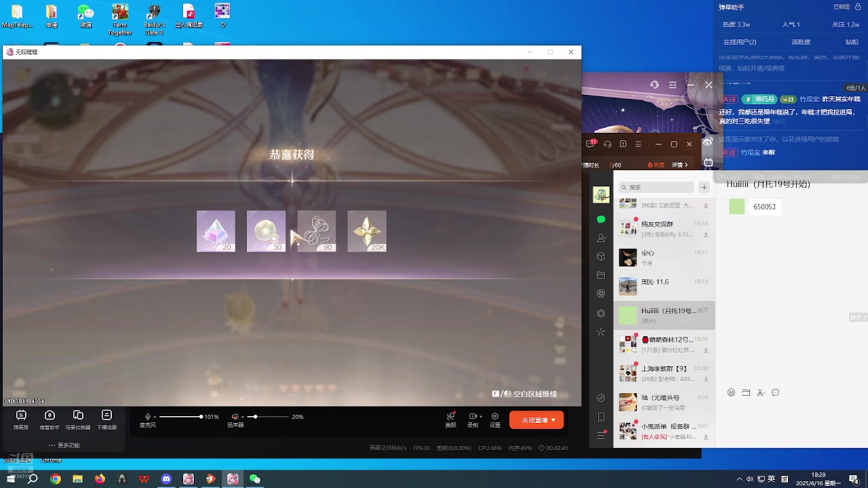Open Discord from the taskbar
Image resolution: width=868 pixels, height=488 pixels.
[166, 479]
